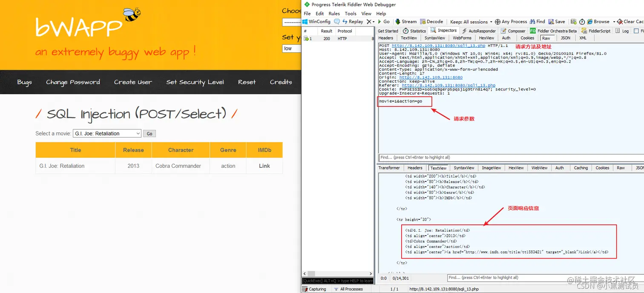Open the Fiddler Orchestra Beta tab
The width and height of the screenshot is (644, 293).
click(553, 31)
